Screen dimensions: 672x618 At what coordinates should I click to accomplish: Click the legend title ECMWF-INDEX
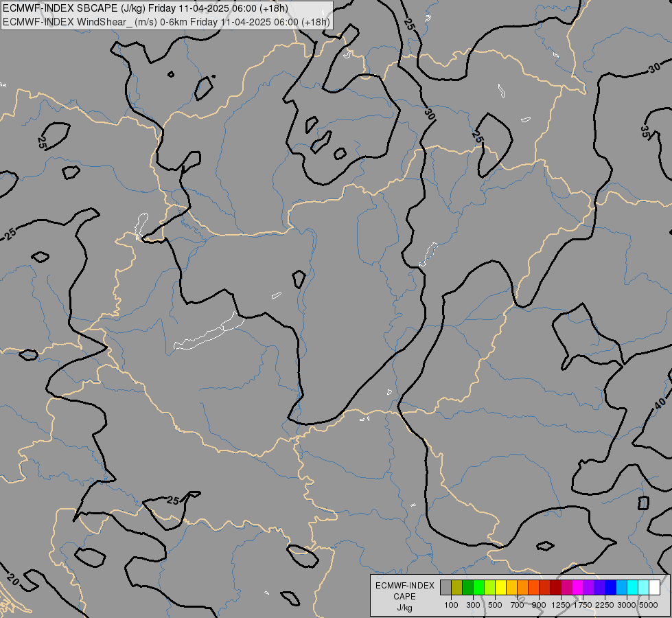pos(404,586)
